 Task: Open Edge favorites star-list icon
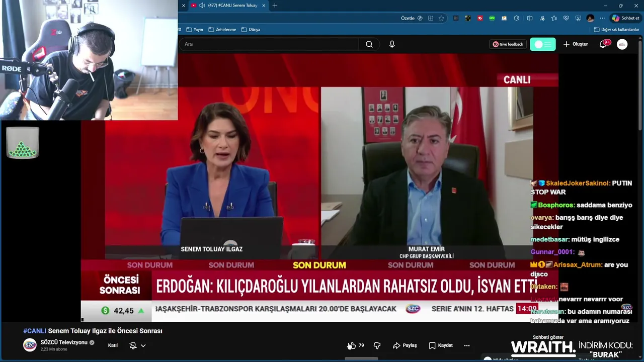554,18
